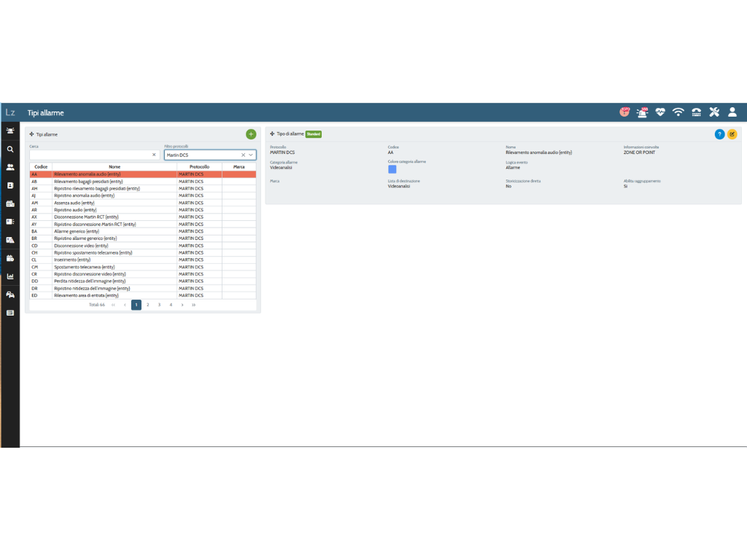Viewport: 747px width, 560px height.
Task: Go to previous page arrow
Action: coord(125,305)
